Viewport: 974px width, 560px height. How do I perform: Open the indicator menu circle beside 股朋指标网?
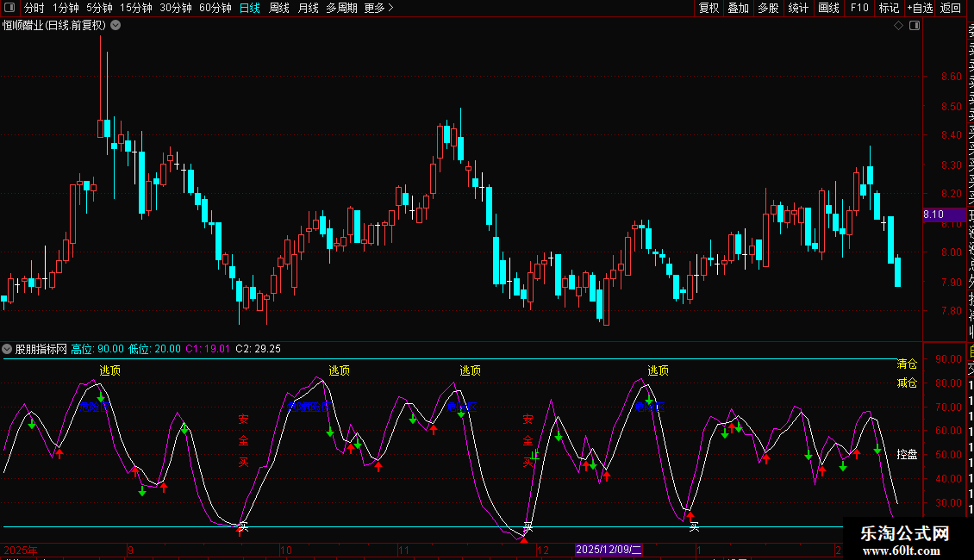pyautogui.click(x=7, y=349)
